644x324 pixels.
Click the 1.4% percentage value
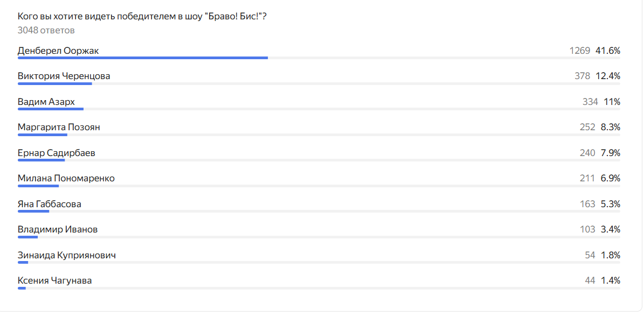tap(611, 280)
